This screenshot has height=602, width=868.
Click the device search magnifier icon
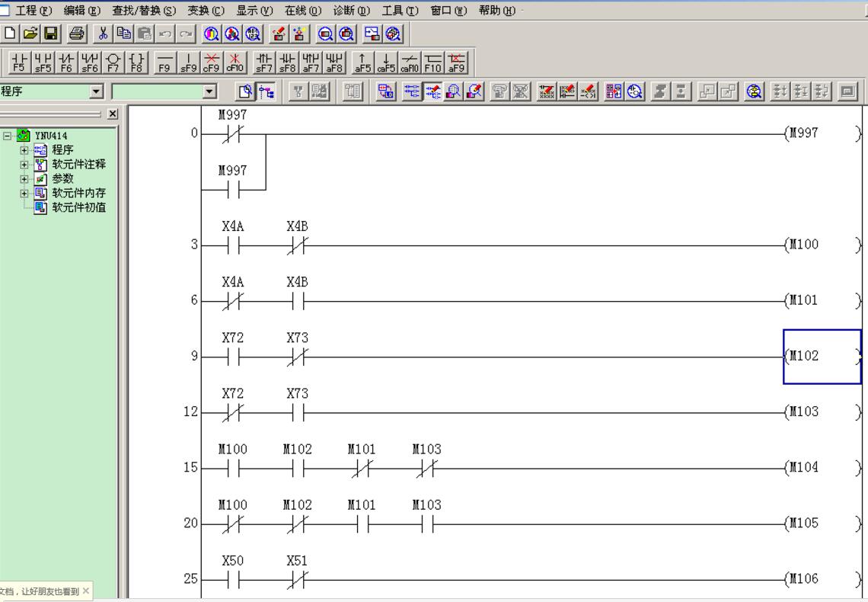pyautogui.click(x=211, y=34)
